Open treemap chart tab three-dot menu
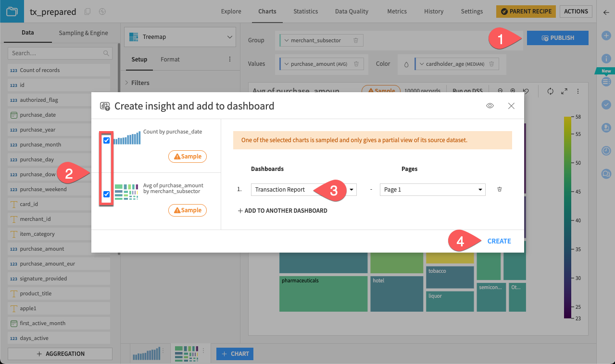This screenshot has width=615, height=364. coord(204,351)
